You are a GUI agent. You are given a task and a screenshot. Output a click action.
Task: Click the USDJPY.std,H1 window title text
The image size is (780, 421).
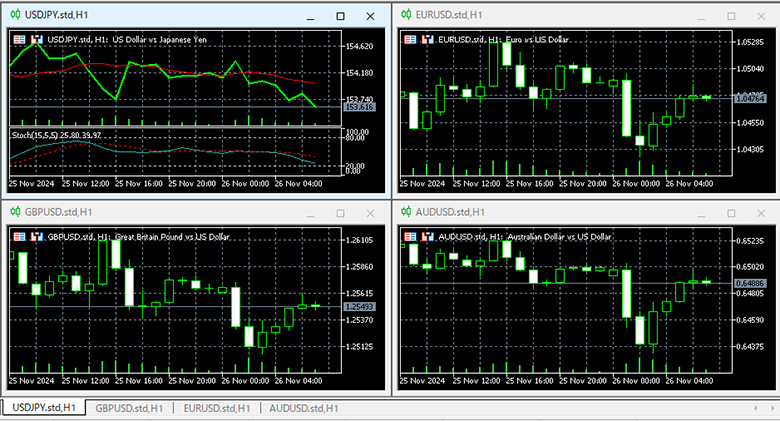click(x=56, y=15)
